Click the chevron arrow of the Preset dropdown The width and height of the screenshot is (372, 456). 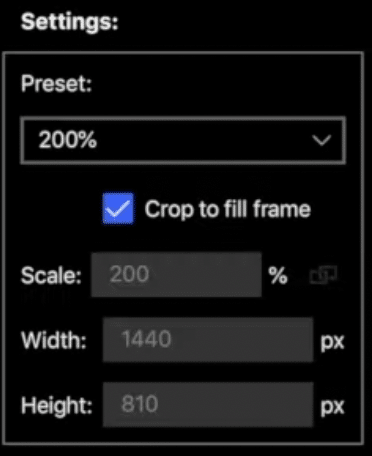[322, 140]
